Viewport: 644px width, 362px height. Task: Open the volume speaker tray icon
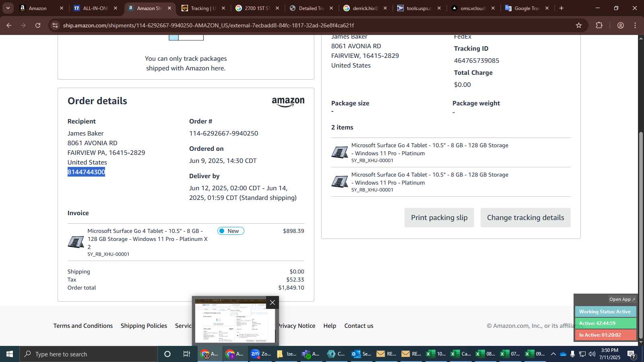pos(592,354)
